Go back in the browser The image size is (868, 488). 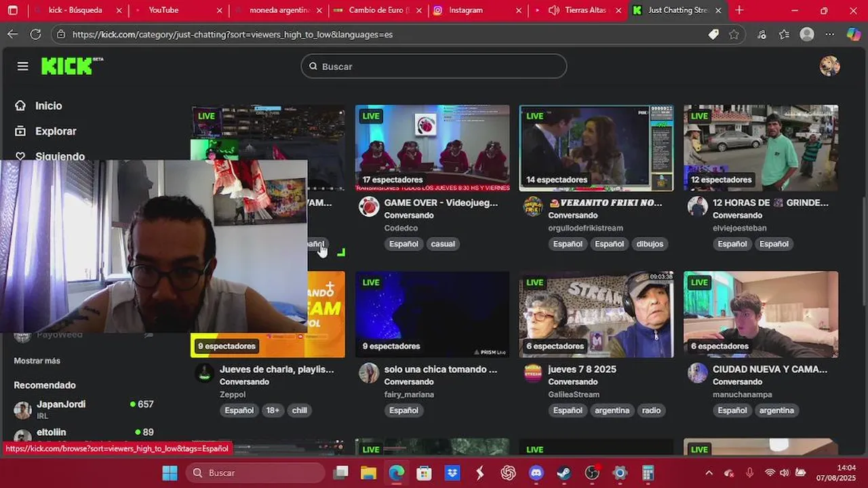coord(13,34)
